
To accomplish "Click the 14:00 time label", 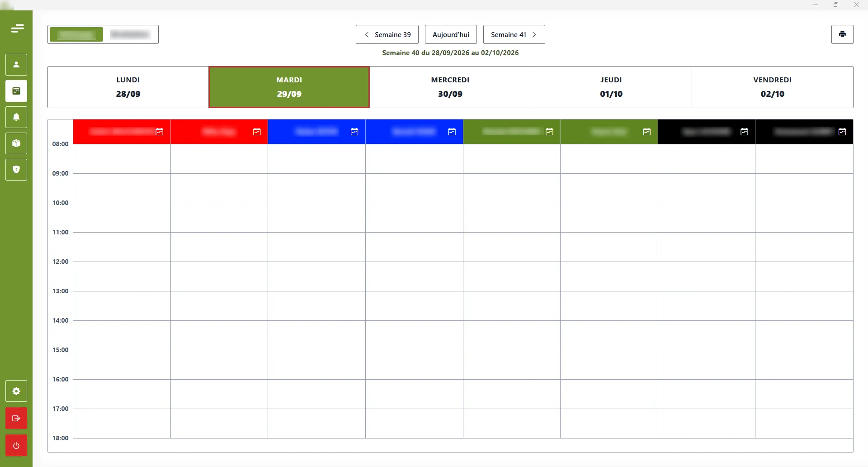I will [x=60, y=320].
